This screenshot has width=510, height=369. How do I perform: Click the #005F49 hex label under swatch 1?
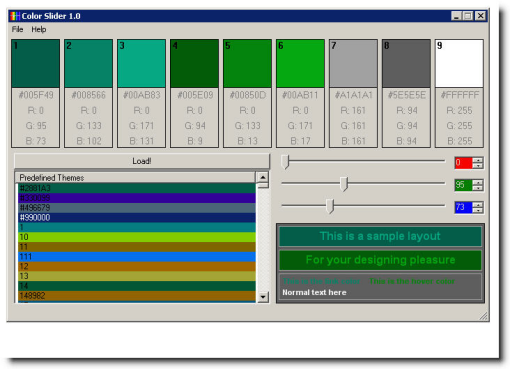tap(36, 95)
